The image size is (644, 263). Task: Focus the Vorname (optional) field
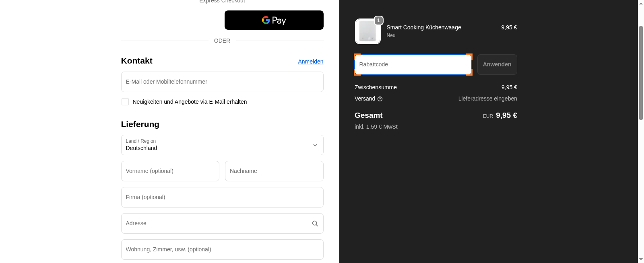pyautogui.click(x=170, y=171)
